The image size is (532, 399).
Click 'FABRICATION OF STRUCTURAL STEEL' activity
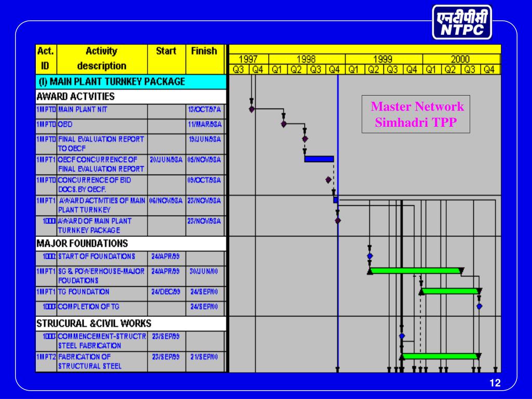(90, 362)
